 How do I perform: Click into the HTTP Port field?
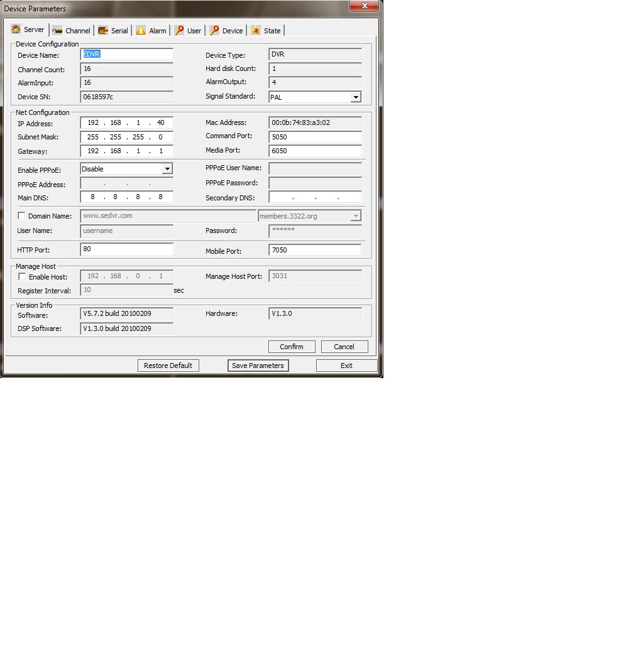[x=126, y=249]
